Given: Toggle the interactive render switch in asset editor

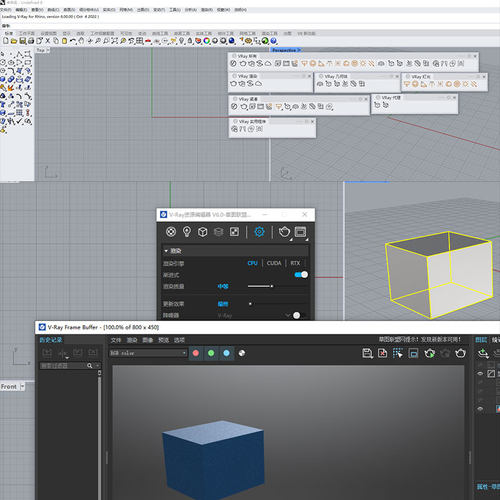Looking at the screenshot, I should (x=301, y=275).
